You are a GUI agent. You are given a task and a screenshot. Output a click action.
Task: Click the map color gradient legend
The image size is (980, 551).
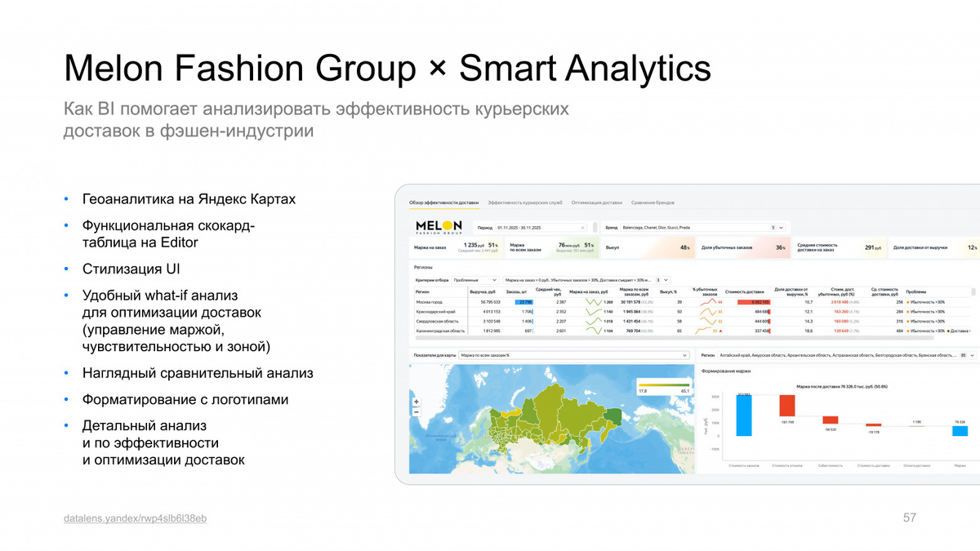665,386
